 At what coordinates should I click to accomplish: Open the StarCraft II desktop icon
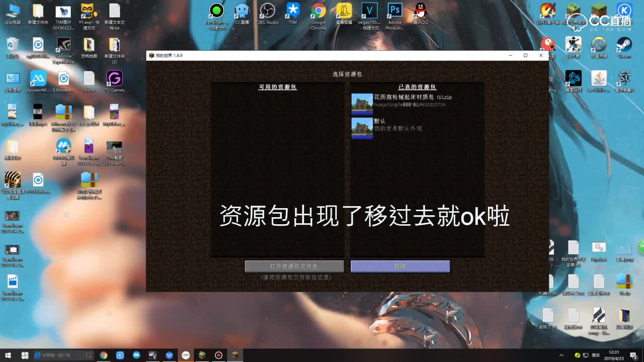pos(624,81)
